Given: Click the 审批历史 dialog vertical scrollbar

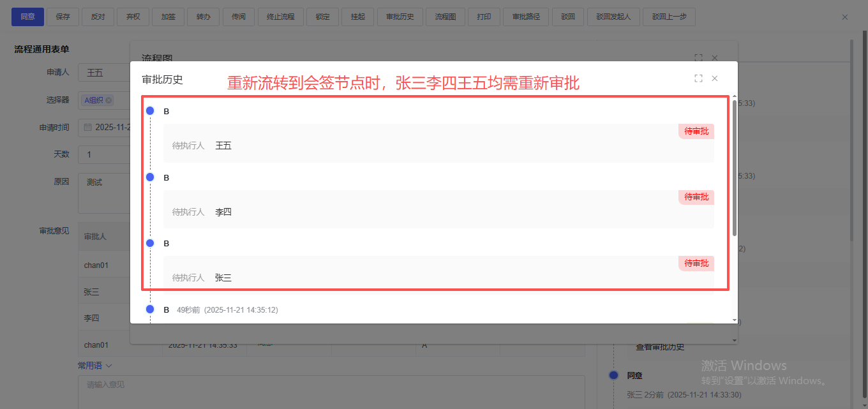Looking at the screenshot, I should 734,167.
